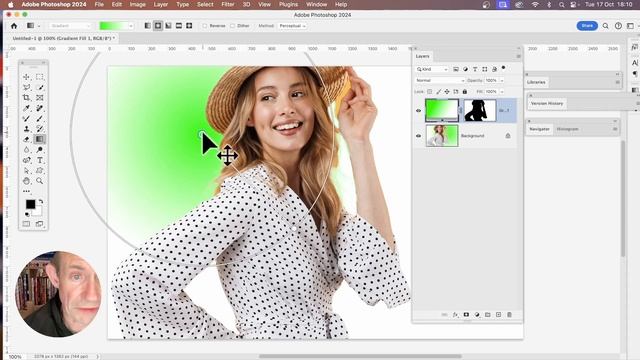640x360 pixels.
Task: Select the Blur tool
Action: (x=26, y=150)
